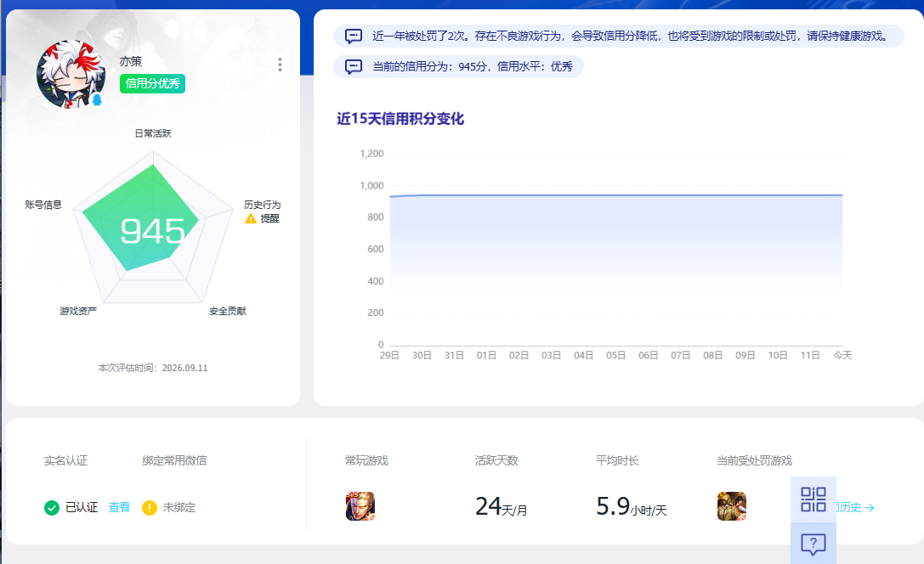Click the 29日 label on the chart axis

click(x=389, y=355)
